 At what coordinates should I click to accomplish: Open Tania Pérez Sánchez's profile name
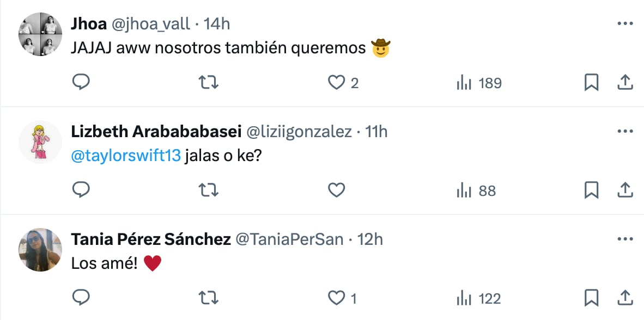coord(151,239)
